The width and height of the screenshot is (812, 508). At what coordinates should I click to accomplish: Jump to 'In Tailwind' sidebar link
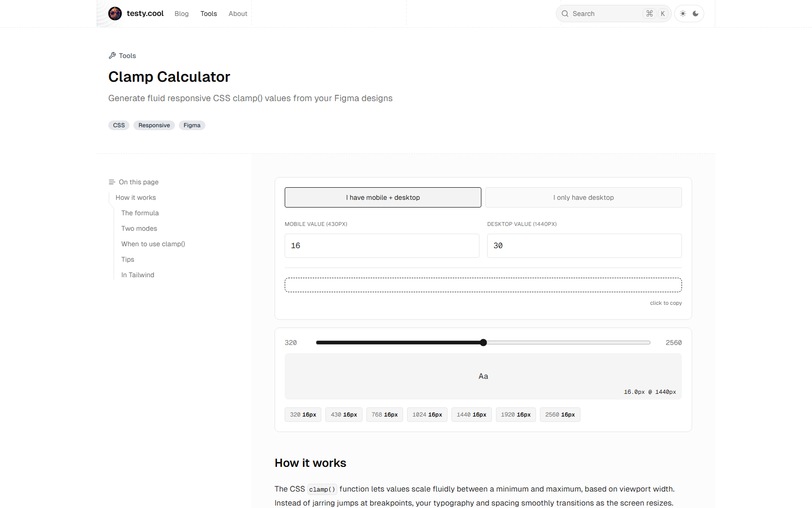pyautogui.click(x=137, y=275)
